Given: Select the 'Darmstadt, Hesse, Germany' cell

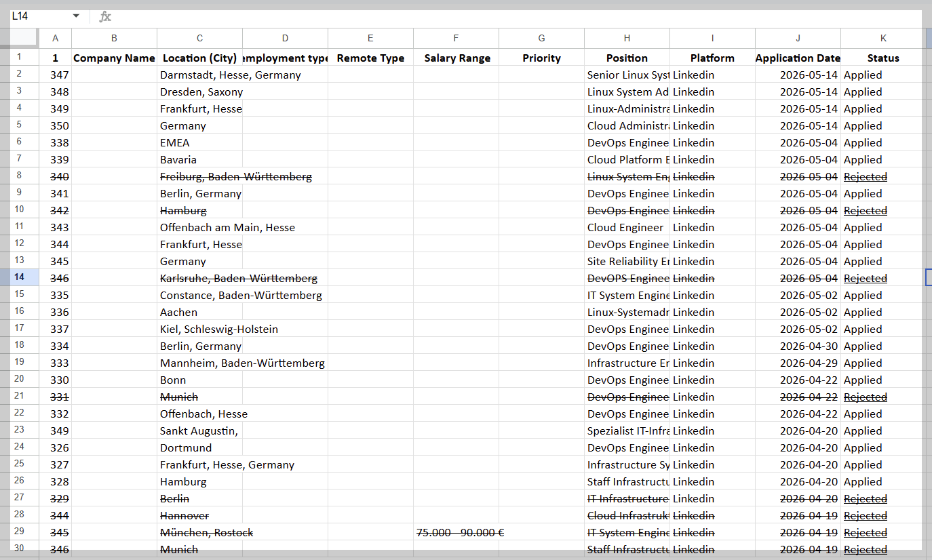Looking at the screenshot, I should coord(199,75).
